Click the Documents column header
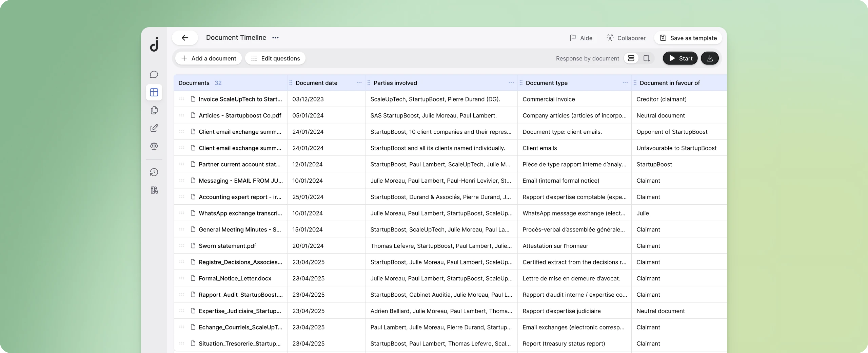Image resolution: width=868 pixels, height=353 pixels. pyautogui.click(x=230, y=83)
